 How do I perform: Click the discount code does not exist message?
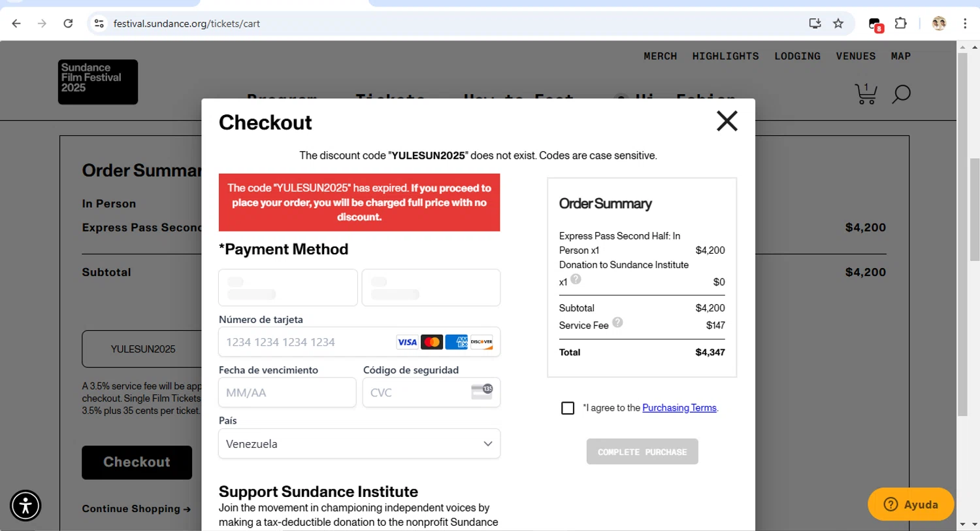click(x=478, y=156)
